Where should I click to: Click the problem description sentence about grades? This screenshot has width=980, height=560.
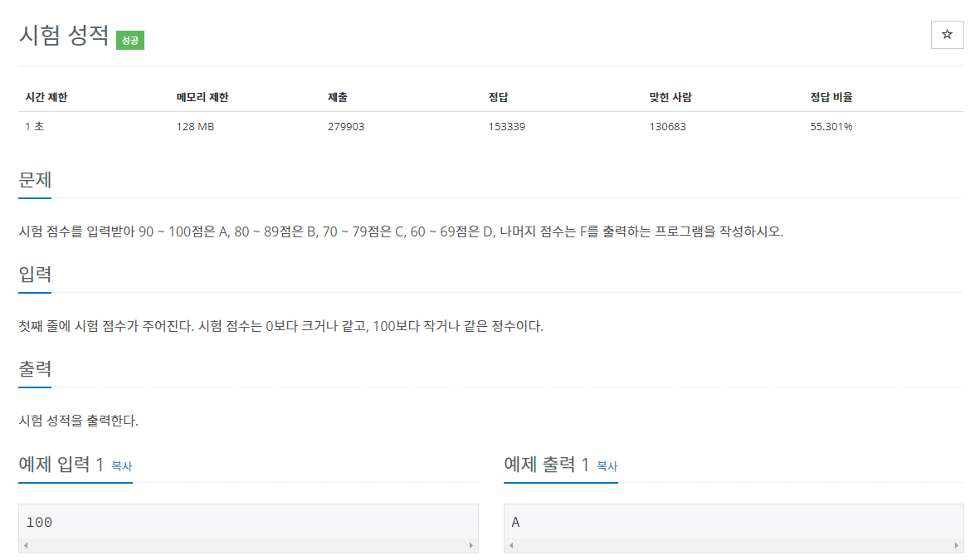click(401, 231)
